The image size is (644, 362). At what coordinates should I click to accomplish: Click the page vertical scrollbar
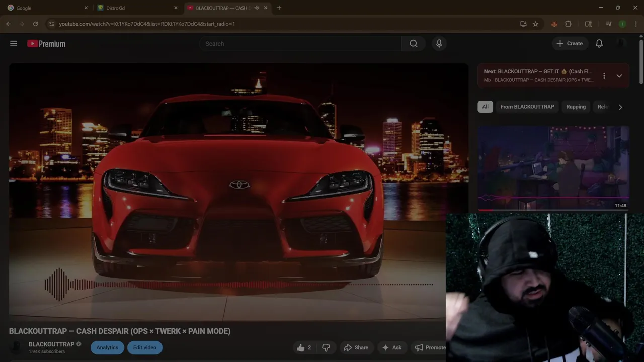coord(641,62)
